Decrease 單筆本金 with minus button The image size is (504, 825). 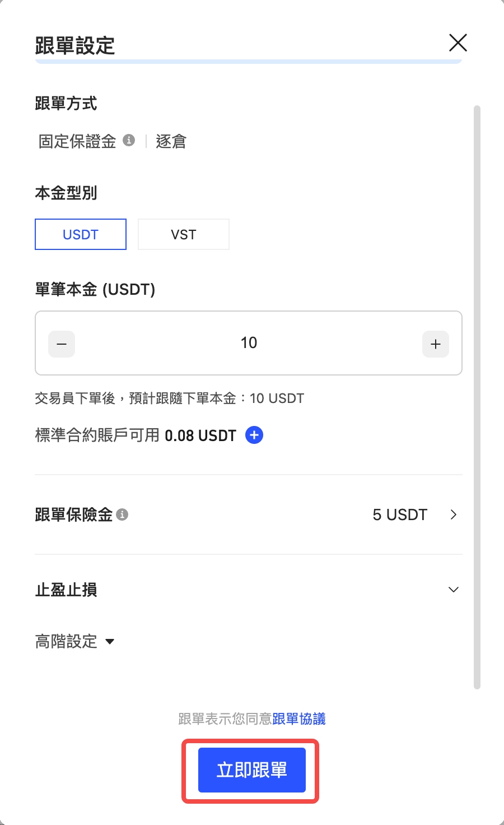point(62,344)
